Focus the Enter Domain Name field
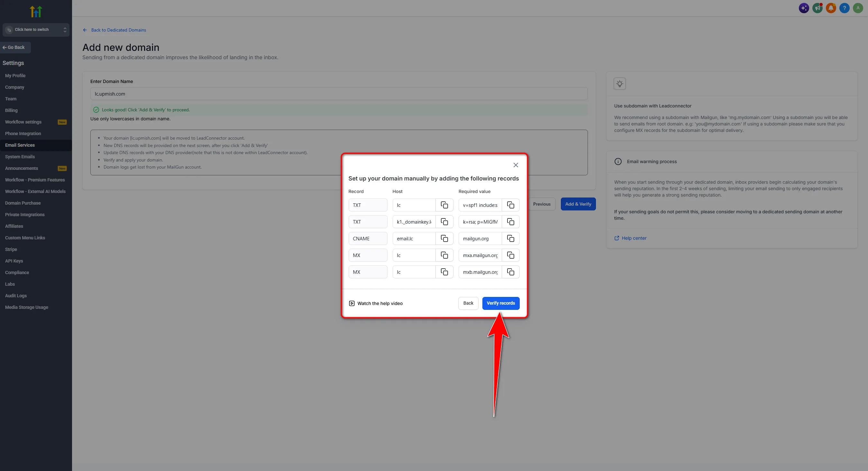The height and width of the screenshot is (471, 868). tap(339, 94)
